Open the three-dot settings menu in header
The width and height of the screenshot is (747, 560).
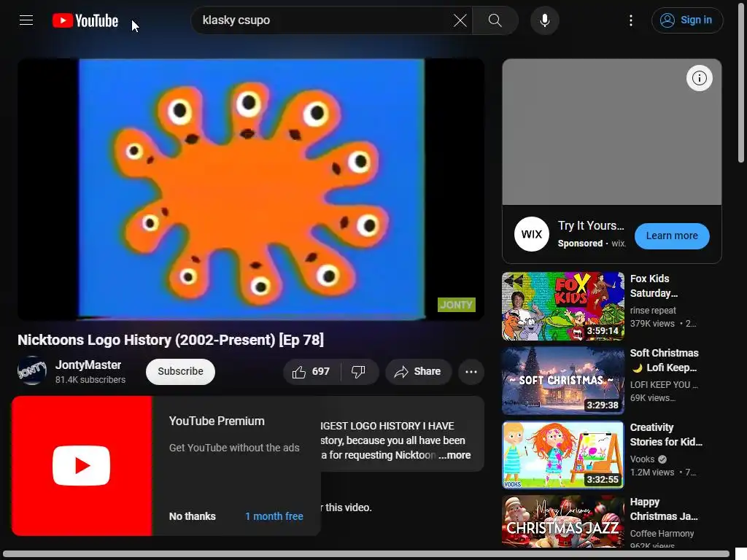[x=631, y=20]
